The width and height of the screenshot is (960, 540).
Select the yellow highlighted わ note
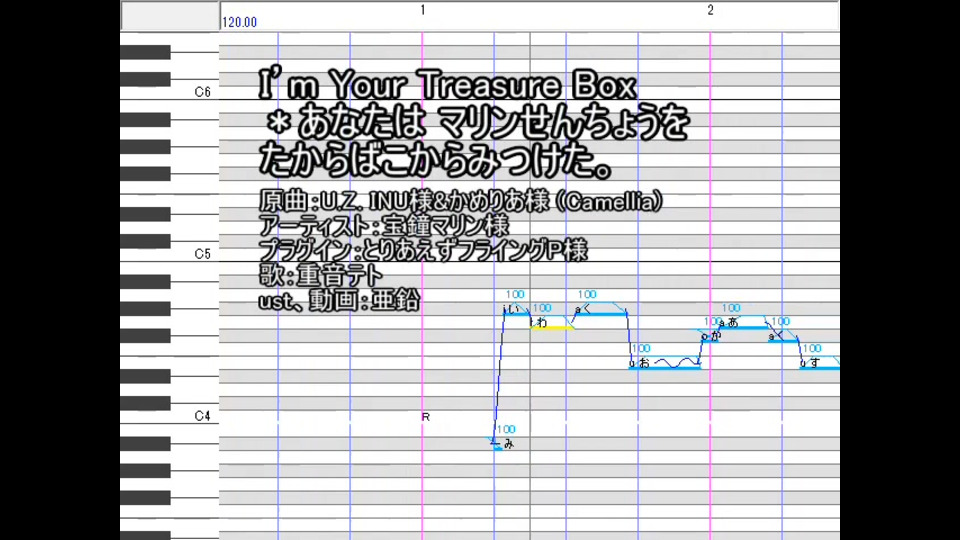(552, 323)
